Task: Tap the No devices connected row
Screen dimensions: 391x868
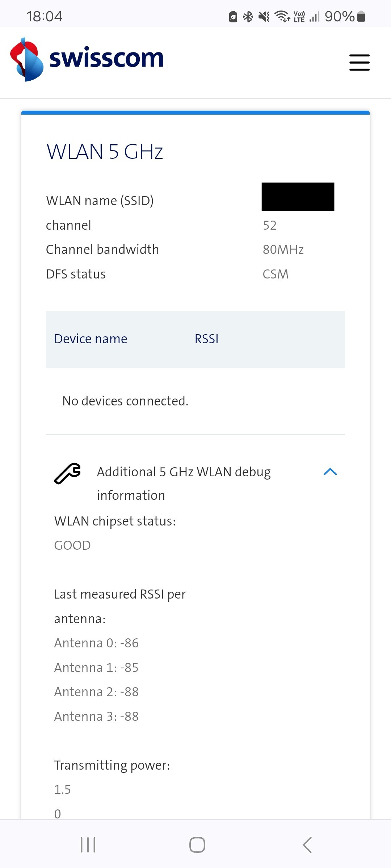Action: (x=125, y=401)
